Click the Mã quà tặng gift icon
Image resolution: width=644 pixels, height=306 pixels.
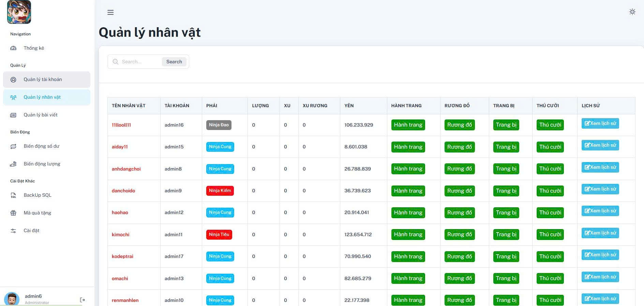13,213
